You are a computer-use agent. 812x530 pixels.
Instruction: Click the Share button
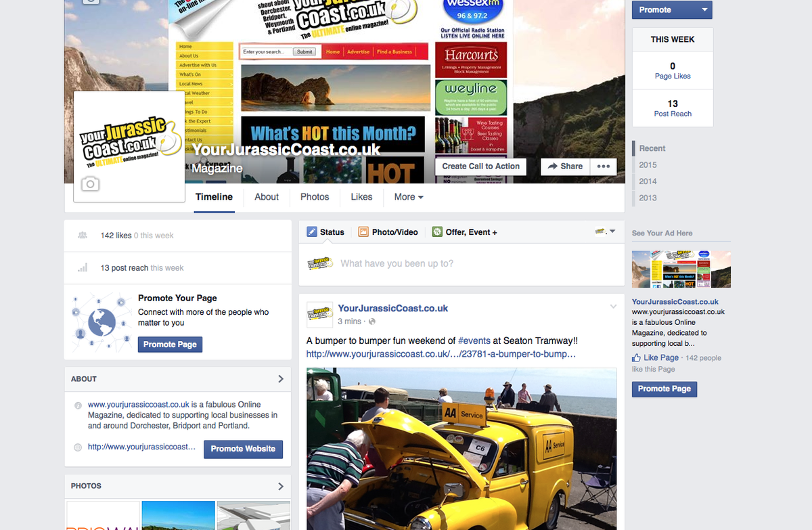(564, 166)
